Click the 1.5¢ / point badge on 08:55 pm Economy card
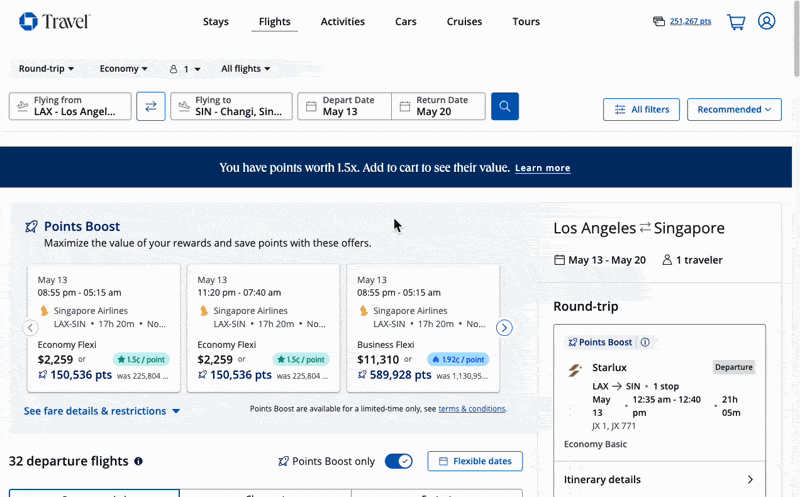800x497 pixels. click(141, 359)
